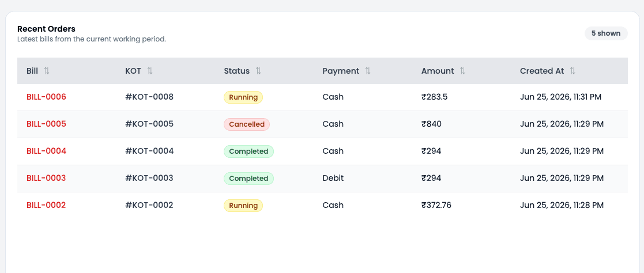The image size is (644, 273).
Task: Open BILL-0002 link
Action: [46, 205]
